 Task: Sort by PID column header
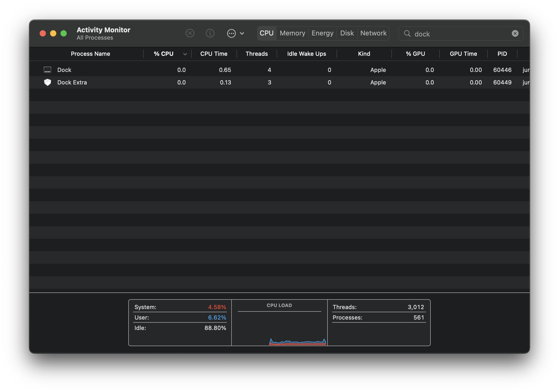tap(502, 54)
